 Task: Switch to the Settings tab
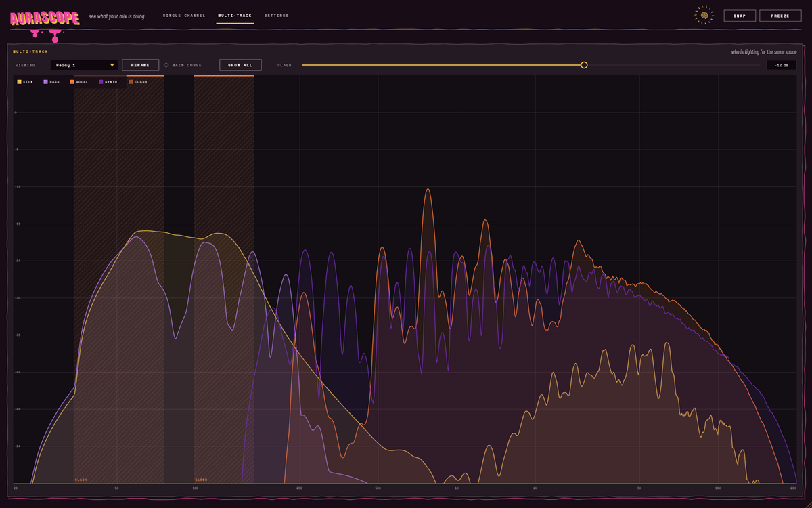click(276, 16)
